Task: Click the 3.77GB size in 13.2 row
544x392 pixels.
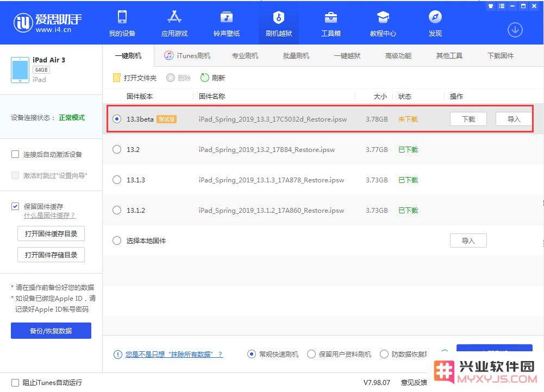Action: (377, 150)
